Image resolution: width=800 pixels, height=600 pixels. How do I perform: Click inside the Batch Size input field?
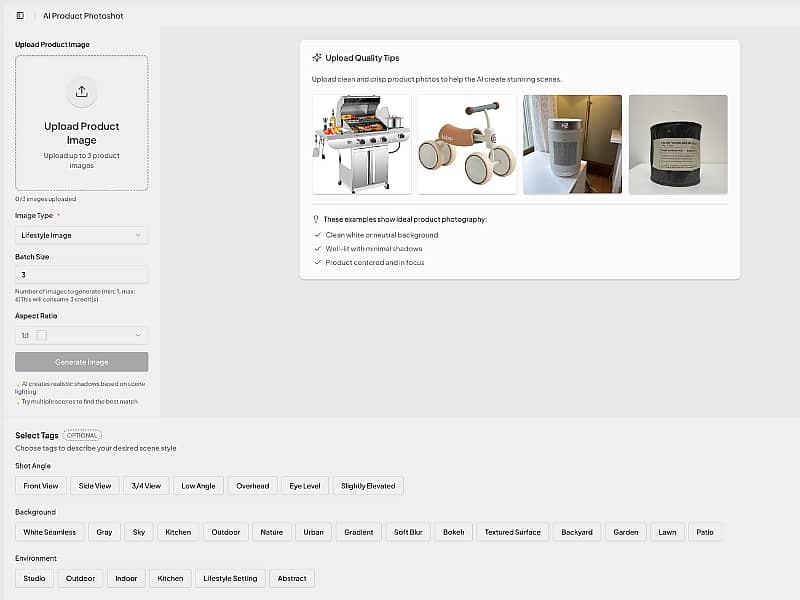[x=81, y=274]
